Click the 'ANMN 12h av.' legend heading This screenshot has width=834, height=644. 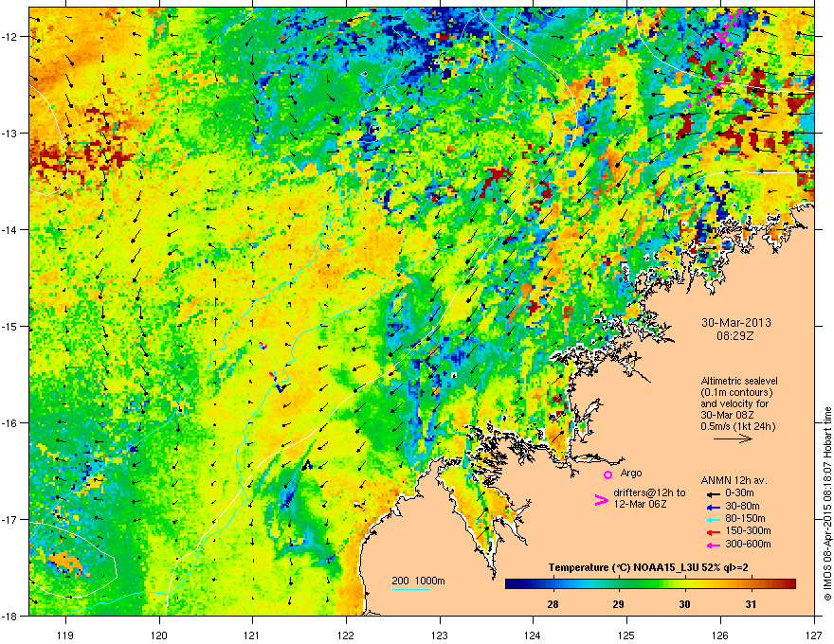click(x=734, y=481)
